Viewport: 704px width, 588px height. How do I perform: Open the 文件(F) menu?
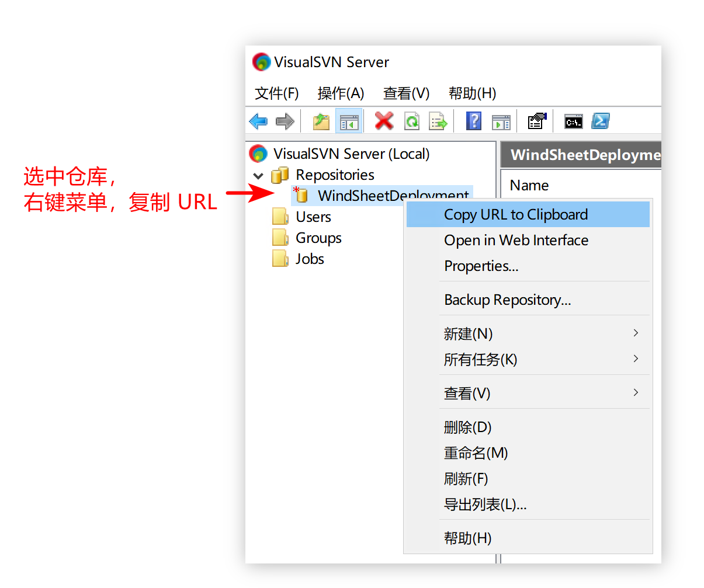(x=277, y=93)
